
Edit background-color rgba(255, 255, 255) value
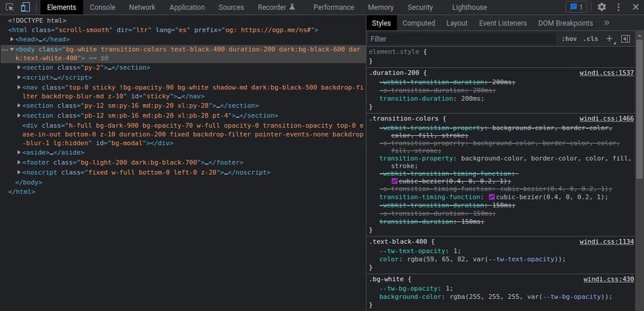pos(528,297)
